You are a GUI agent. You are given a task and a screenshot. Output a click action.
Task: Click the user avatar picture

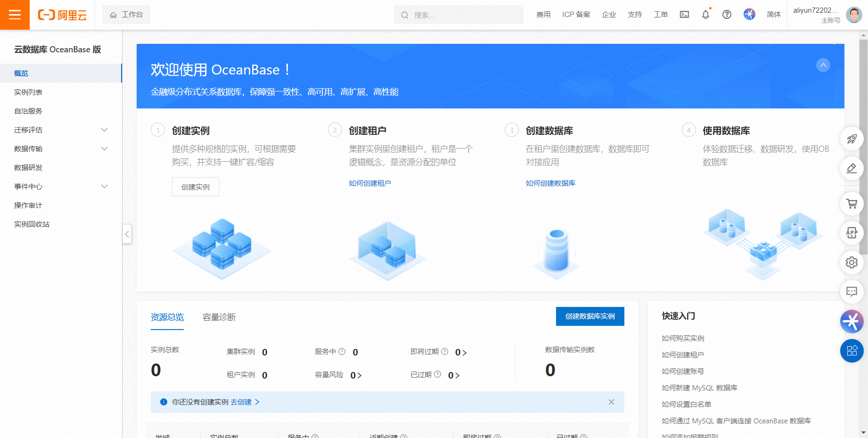point(854,15)
